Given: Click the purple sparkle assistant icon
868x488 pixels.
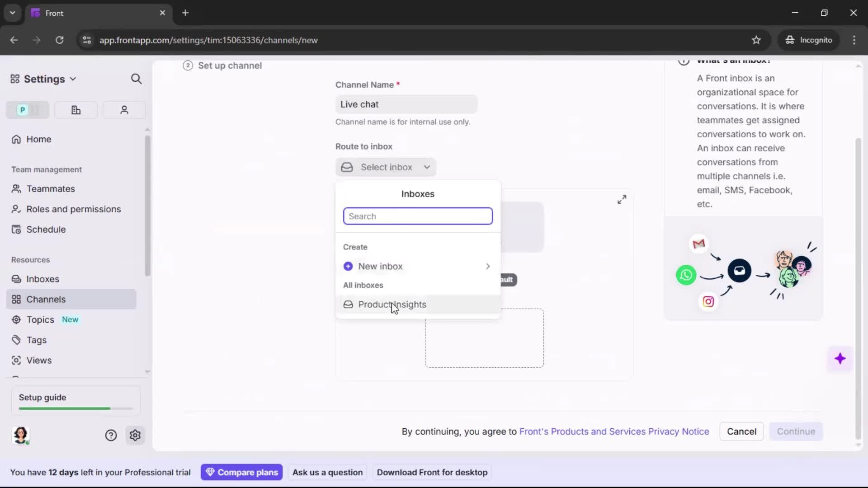Looking at the screenshot, I should coord(840,359).
